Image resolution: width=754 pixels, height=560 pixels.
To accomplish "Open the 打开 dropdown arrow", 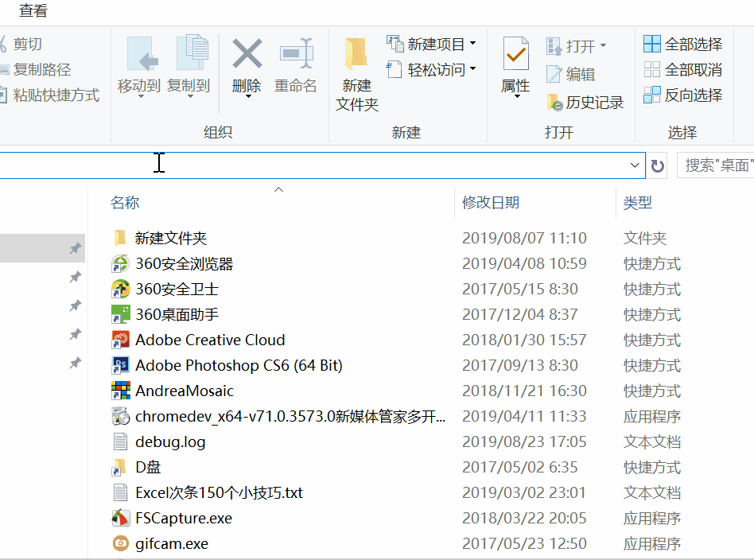I will [x=603, y=45].
